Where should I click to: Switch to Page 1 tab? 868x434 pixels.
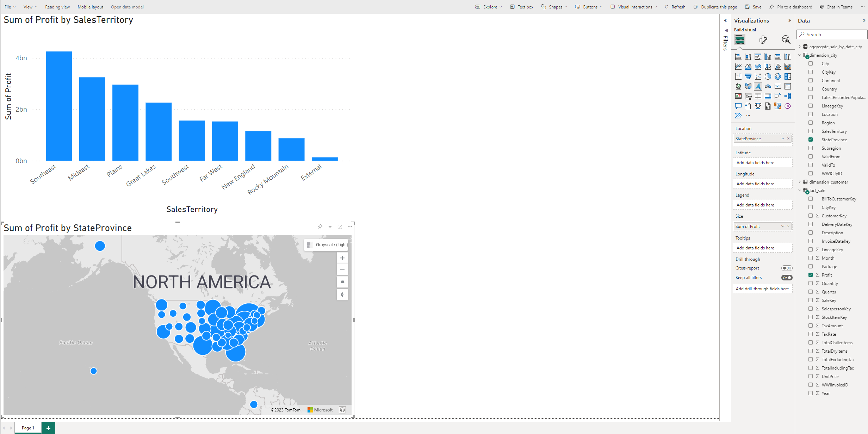click(x=28, y=428)
